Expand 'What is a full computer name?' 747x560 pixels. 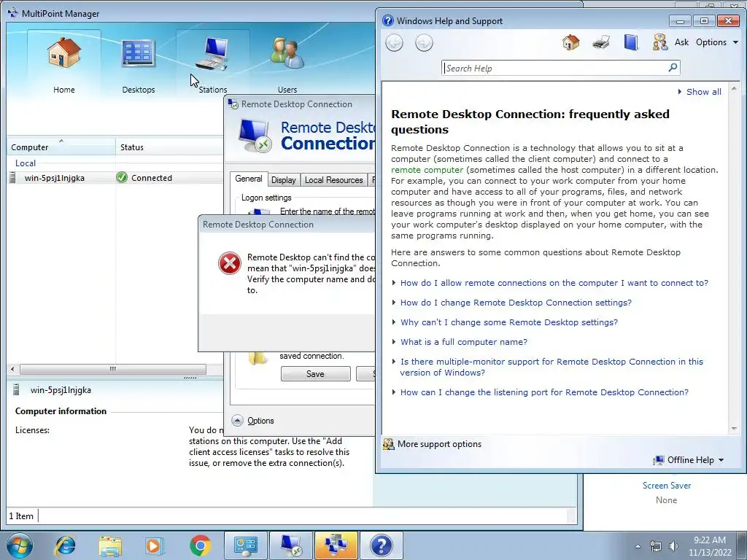point(463,342)
